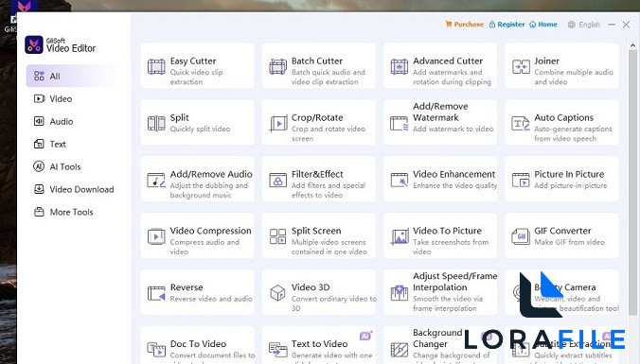The height and width of the screenshot is (364, 640).
Task: Close the Video Editor window
Action: pyautogui.click(x=626, y=25)
